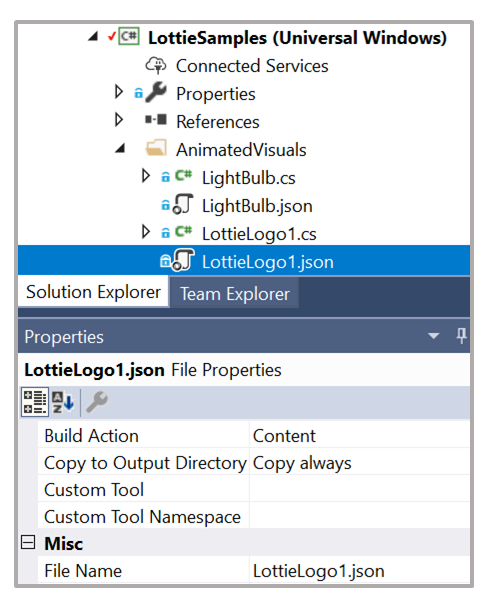
Task: Sort properties alphabetically
Action: 63,402
